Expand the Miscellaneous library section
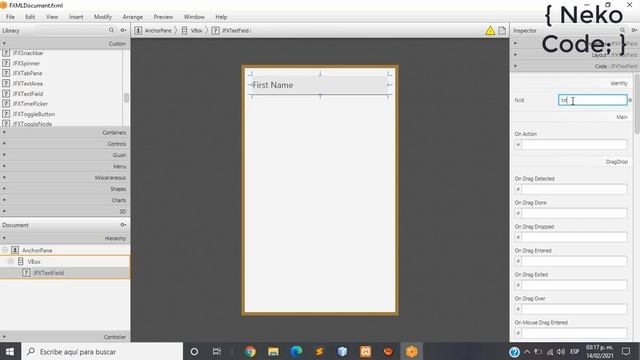The width and height of the screenshot is (640, 360). click(x=65, y=178)
